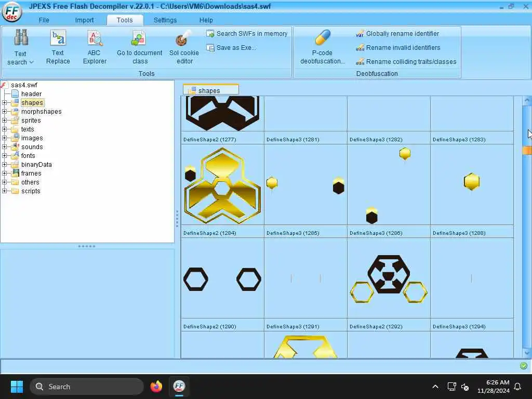Open DefineShape2 (1277) black shape thumbnail
This screenshot has height=399, width=532.
click(x=222, y=114)
